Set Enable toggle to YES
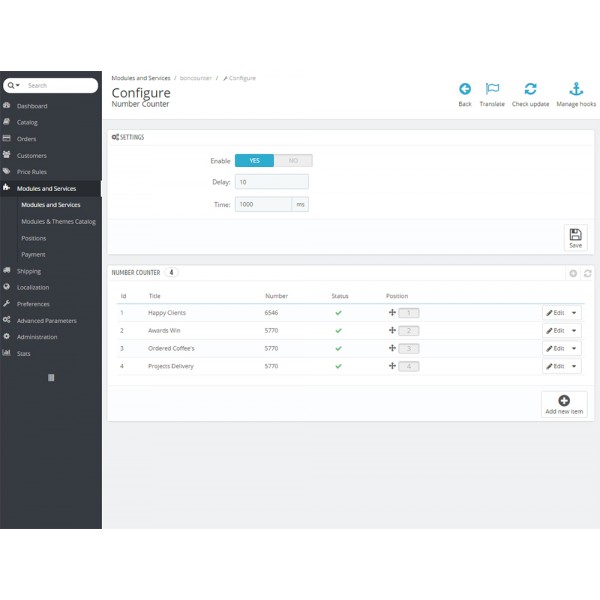 pyautogui.click(x=254, y=160)
